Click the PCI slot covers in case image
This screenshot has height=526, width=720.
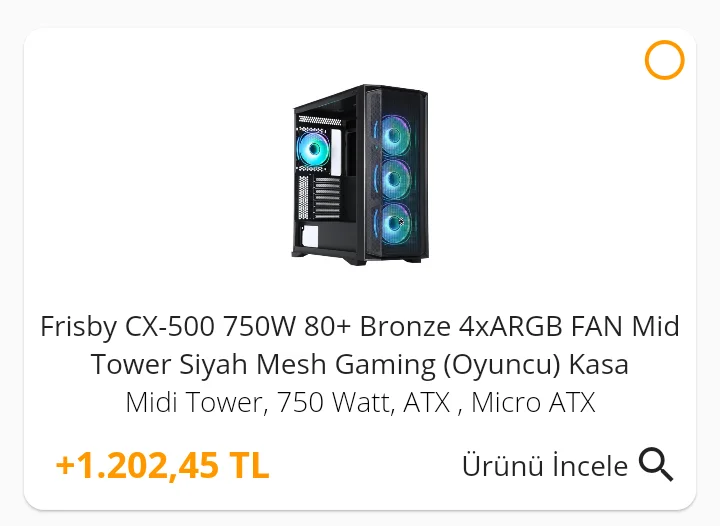pyautogui.click(x=327, y=197)
